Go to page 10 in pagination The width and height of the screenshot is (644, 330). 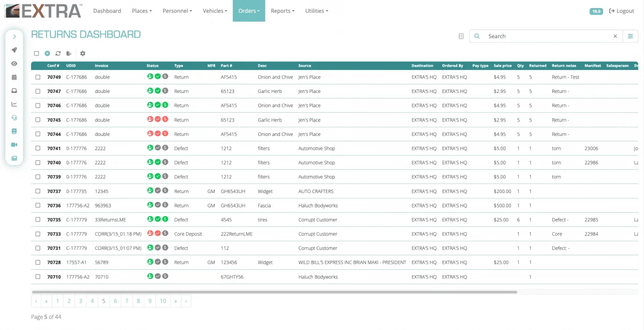[163, 301]
